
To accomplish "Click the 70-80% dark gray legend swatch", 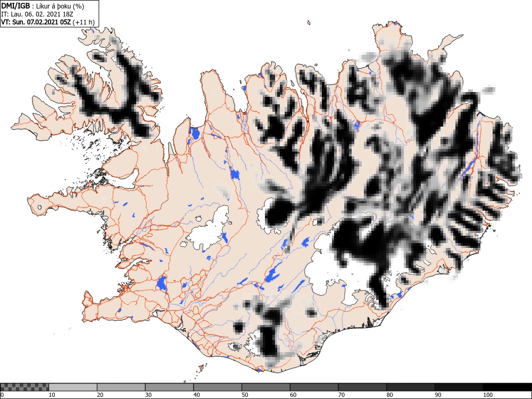I will [x=362, y=387].
